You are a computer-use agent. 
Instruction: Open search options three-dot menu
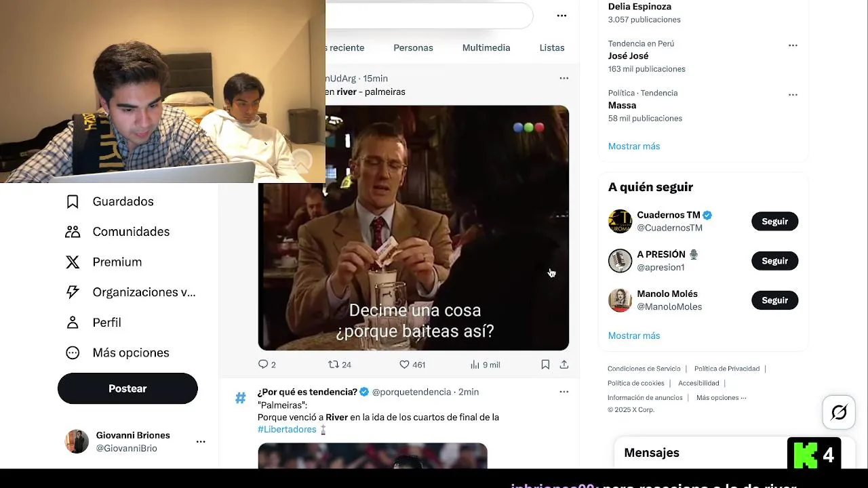coord(561,16)
